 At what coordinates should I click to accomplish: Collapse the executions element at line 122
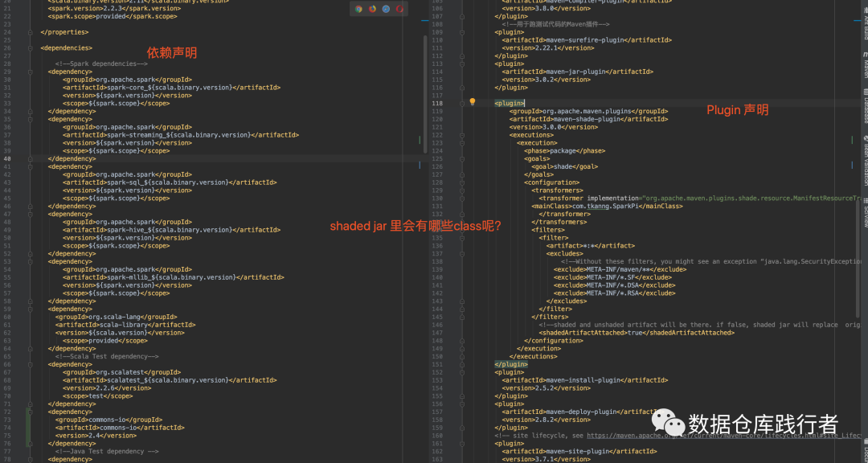pos(461,135)
